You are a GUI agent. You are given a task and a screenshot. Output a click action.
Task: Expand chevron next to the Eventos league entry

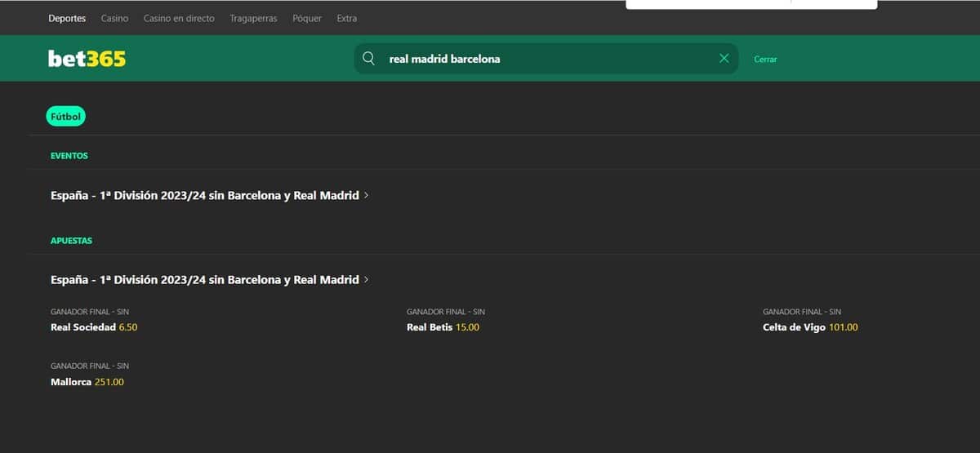(366, 196)
